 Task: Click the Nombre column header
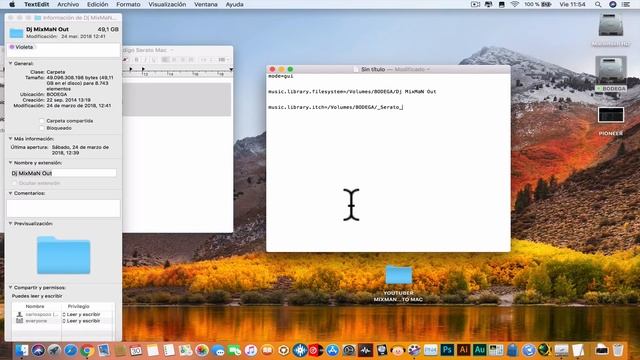click(35, 307)
